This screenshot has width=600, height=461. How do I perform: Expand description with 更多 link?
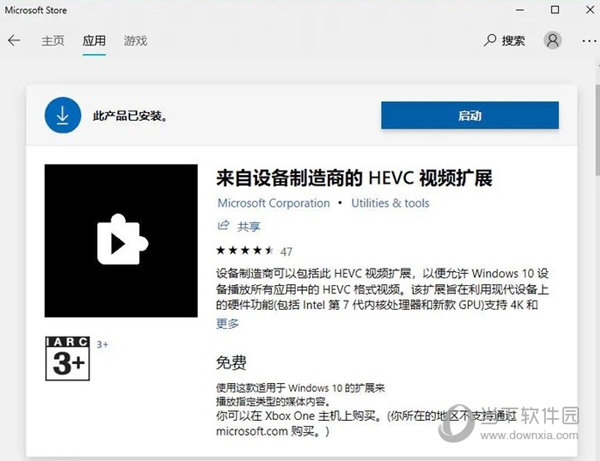coord(227,324)
